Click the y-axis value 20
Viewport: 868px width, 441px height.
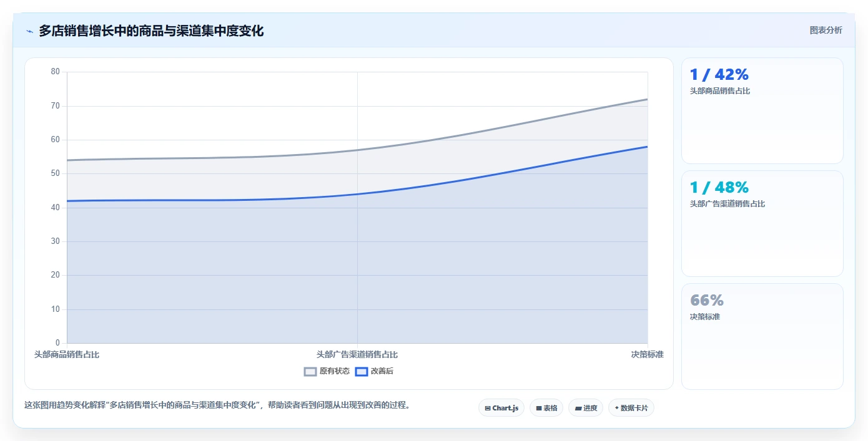point(56,275)
